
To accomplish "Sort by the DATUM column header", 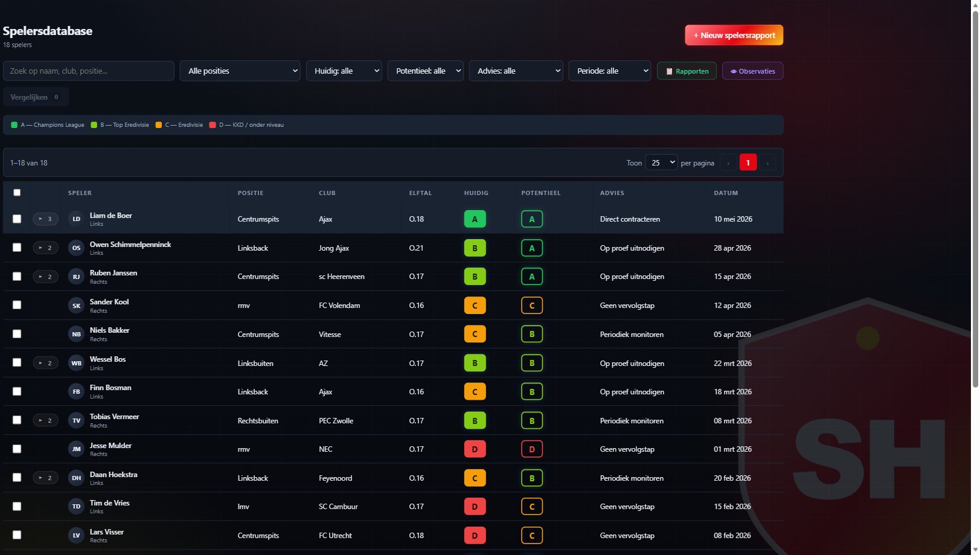I will click(726, 193).
